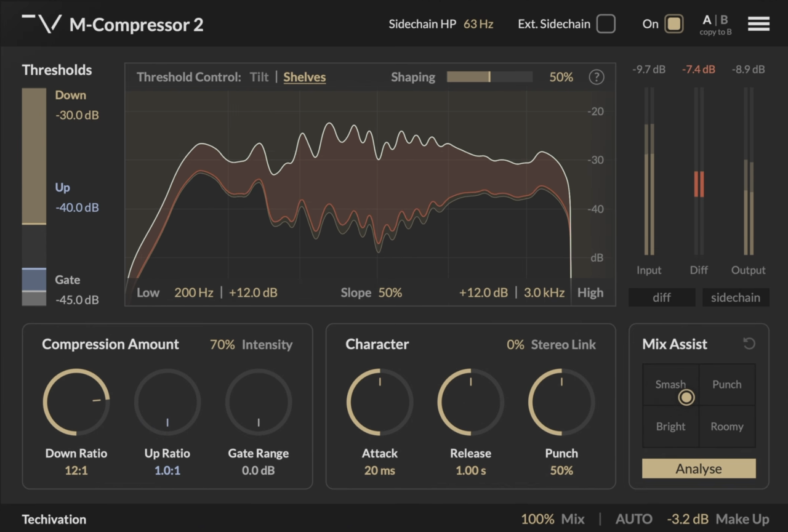Click the Down threshold slider
The image size is (788, 532).
pos(34,156)
